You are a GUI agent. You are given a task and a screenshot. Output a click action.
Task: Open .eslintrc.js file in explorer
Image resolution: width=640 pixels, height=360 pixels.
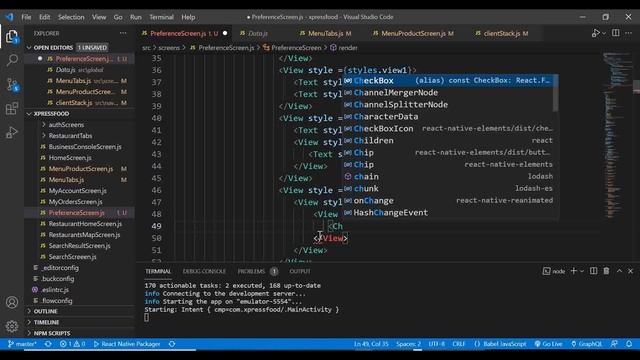click(55, 290)
